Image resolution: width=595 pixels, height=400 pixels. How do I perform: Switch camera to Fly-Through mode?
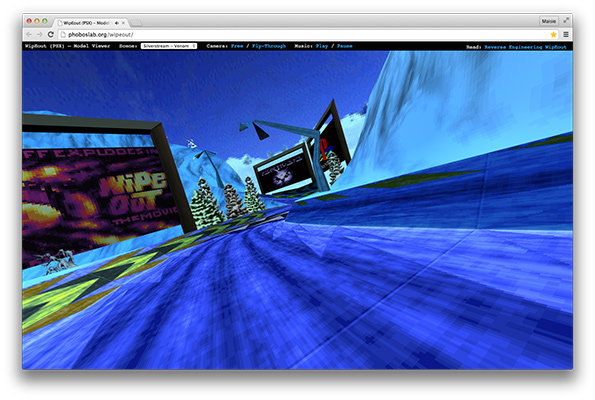point(269,46)
